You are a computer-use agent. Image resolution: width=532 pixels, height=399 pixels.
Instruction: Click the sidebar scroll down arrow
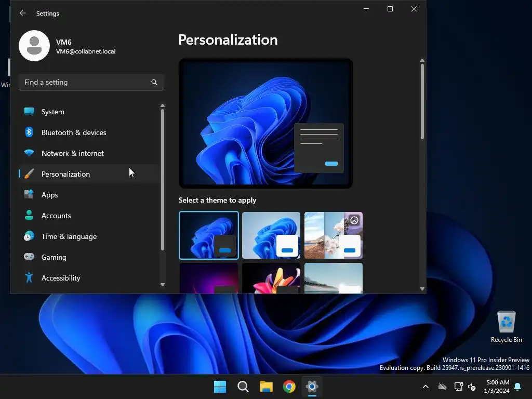(x=163, y=285)
